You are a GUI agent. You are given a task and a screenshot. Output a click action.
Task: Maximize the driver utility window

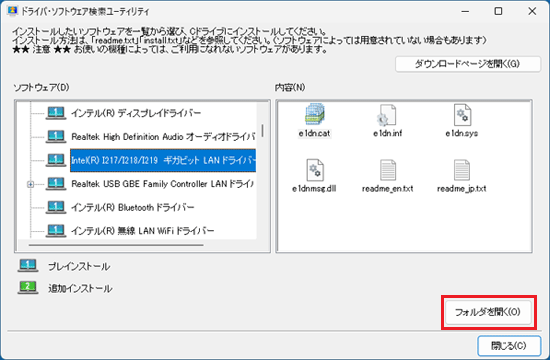(x=498, y=11)
